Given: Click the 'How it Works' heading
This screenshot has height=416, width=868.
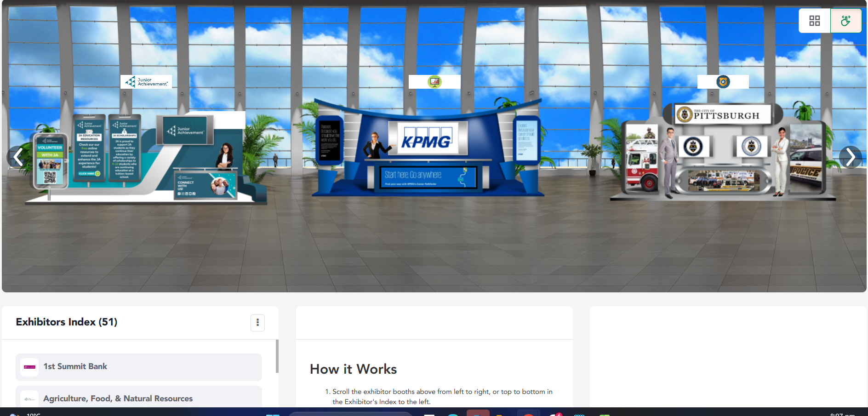Looking at the screenshot, I should tap(353, 369).
